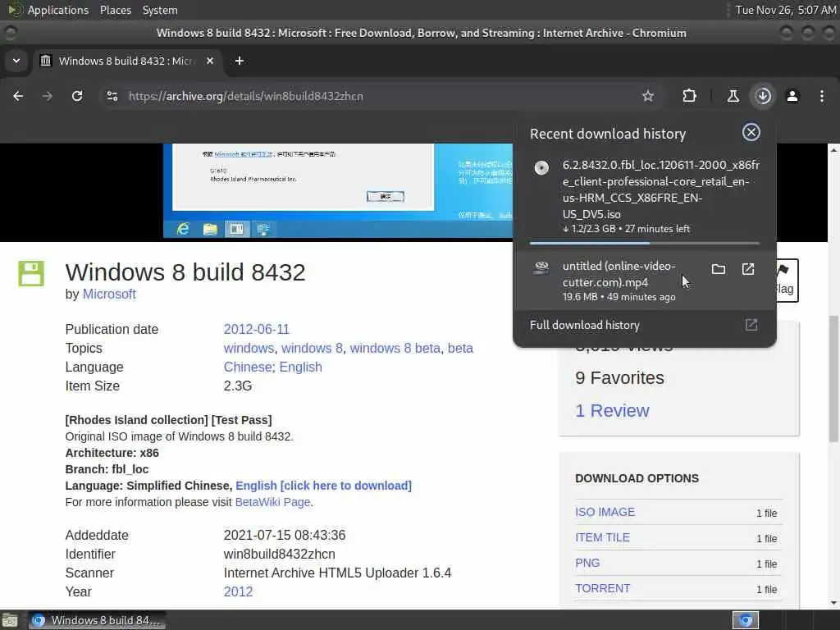Open the Chinese language link
Screen dimensions: 840x630
[248, 367]
